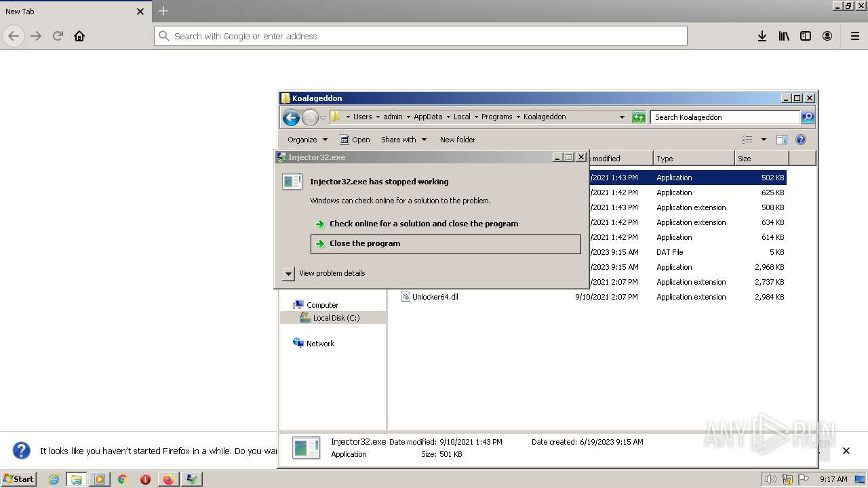
Task: Open Explorer help button
Action: 801,140
